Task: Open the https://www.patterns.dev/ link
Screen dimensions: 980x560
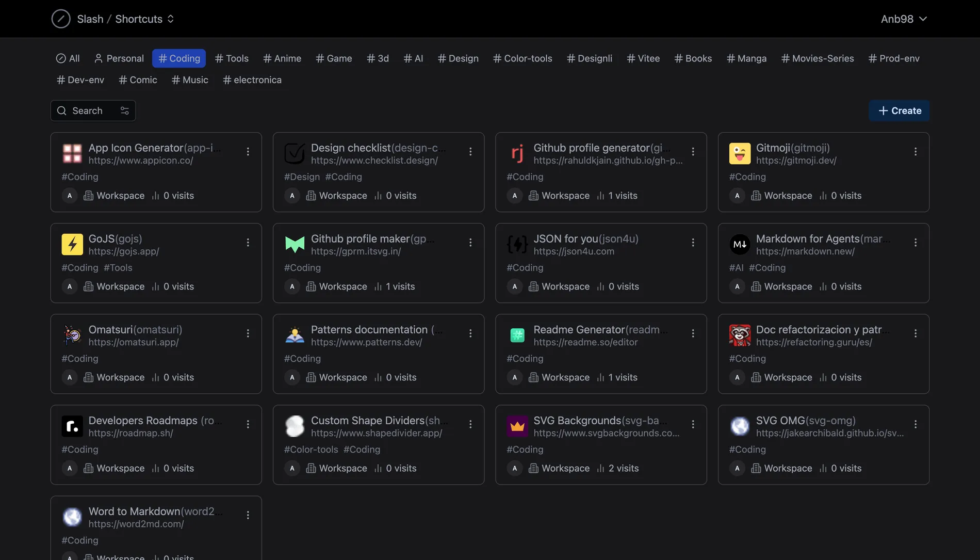Action: point(367,342)
